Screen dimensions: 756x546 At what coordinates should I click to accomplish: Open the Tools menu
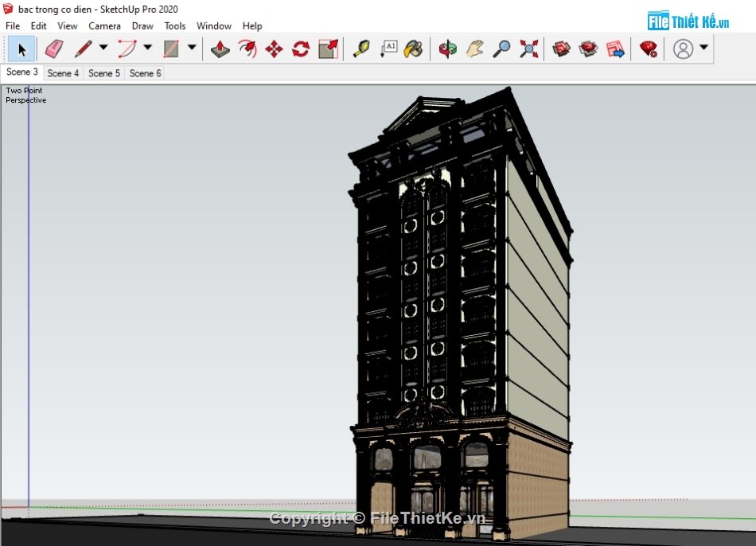point(175,26)
